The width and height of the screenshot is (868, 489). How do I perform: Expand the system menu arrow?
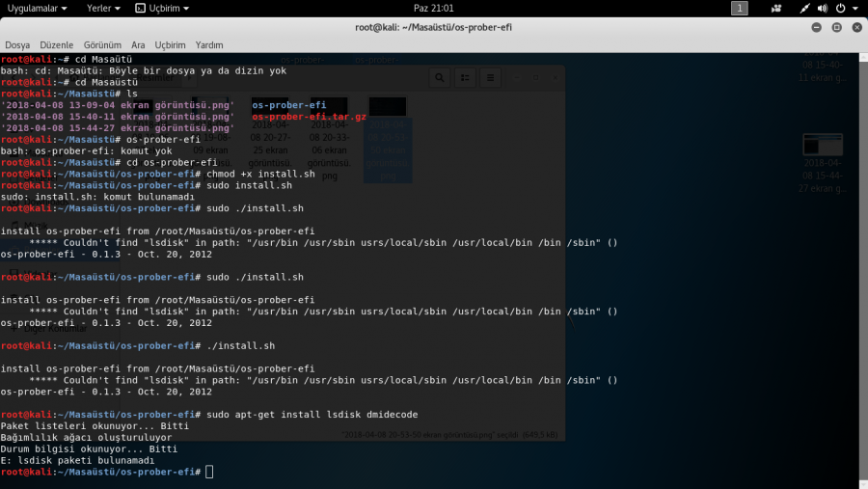855,9
